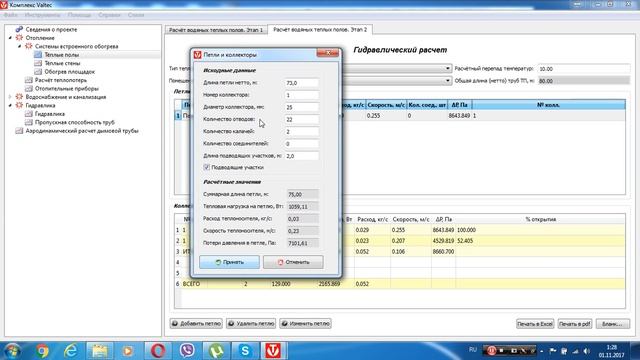The width and height of the screenshot is (640, 360).
Task: Collapse the Системы встроенного обогрева node
Action: [x=19, y=47]
